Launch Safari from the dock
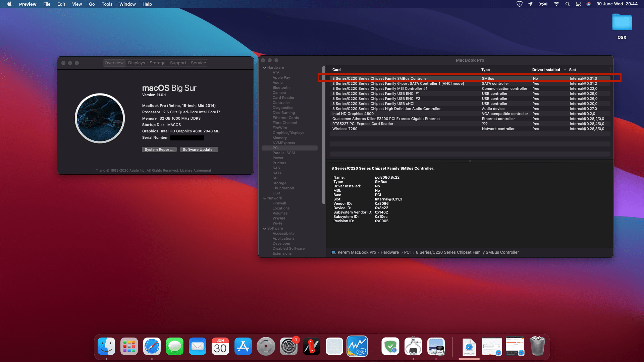The height and width of the screenshot is (362, 644). pyautogui.click(x=152, y=347)
